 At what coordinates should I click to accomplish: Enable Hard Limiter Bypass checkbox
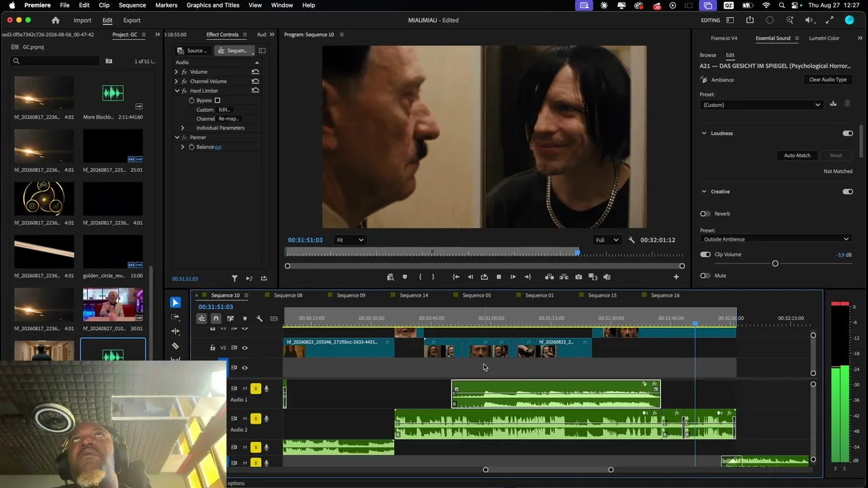click(217, 100)
